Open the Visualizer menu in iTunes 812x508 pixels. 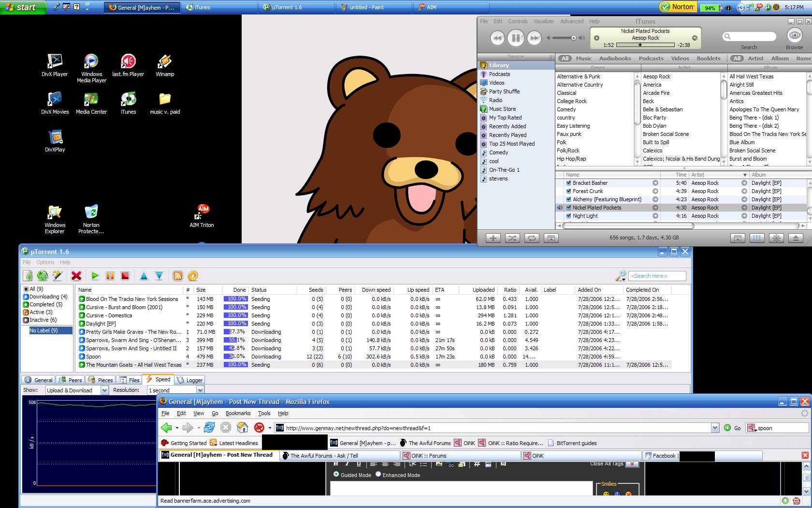(x=544, y=21)
